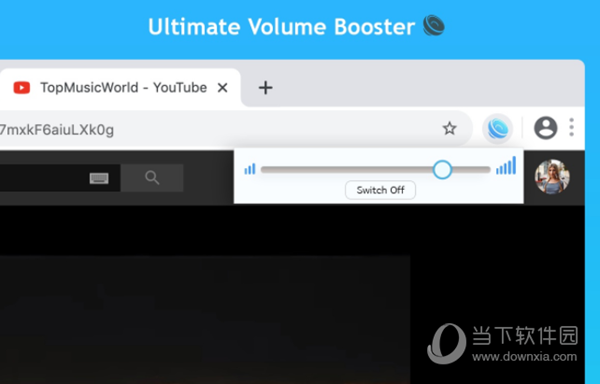600x384 pixels.
Task: Open YouTube's on-screen keyboard icon
Action: [99, 178]
